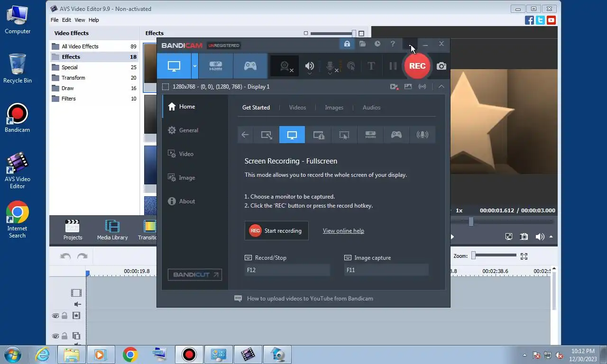Switch to HDMI device recording mode in top toolbar
Viewport: 607px width, 364px height.
point(216,66)
